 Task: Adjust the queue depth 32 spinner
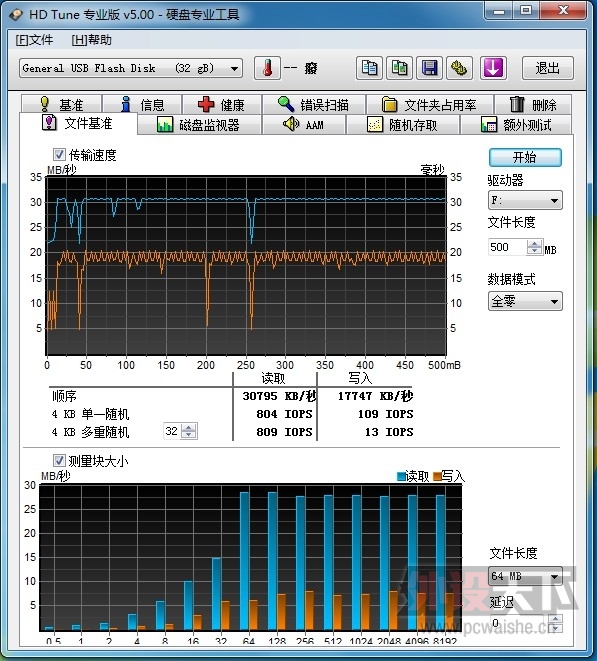pyautogui.click(x=188, y=431)
